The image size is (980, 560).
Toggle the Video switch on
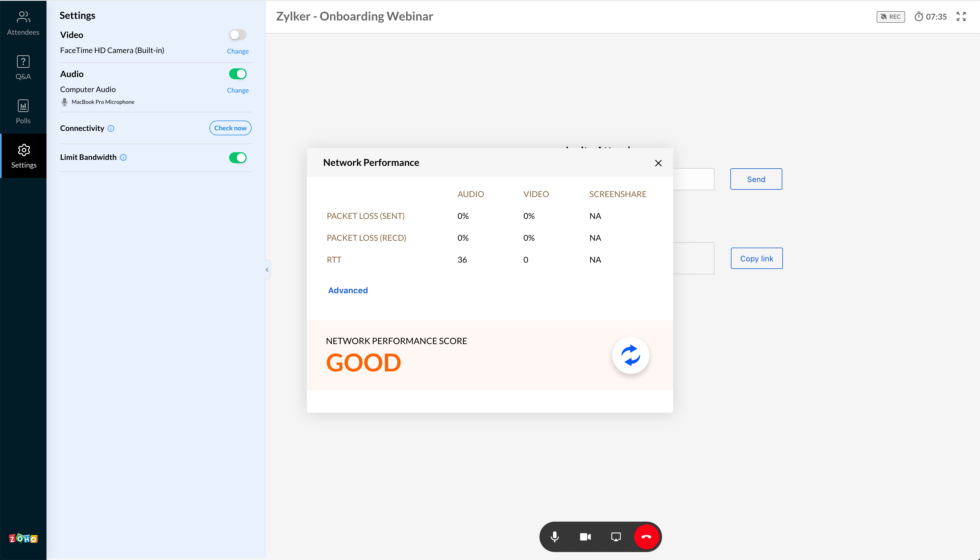pos(238,34)
